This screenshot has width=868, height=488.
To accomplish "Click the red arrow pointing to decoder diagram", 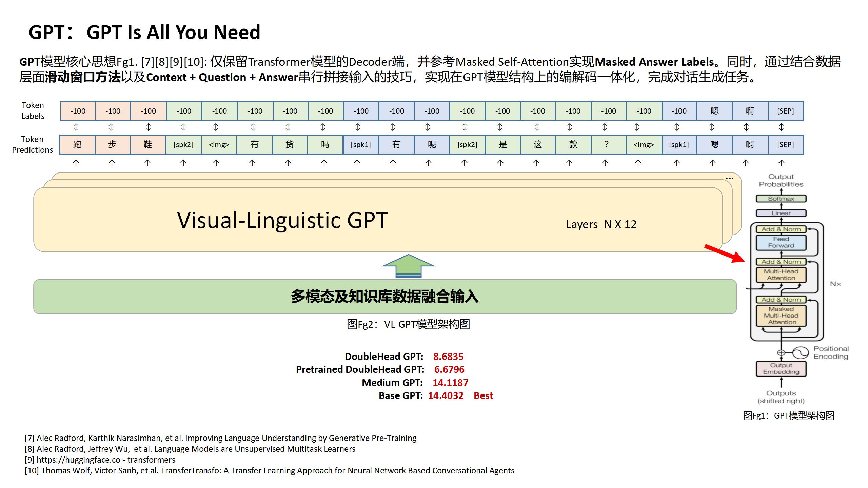I will [725, 253].
